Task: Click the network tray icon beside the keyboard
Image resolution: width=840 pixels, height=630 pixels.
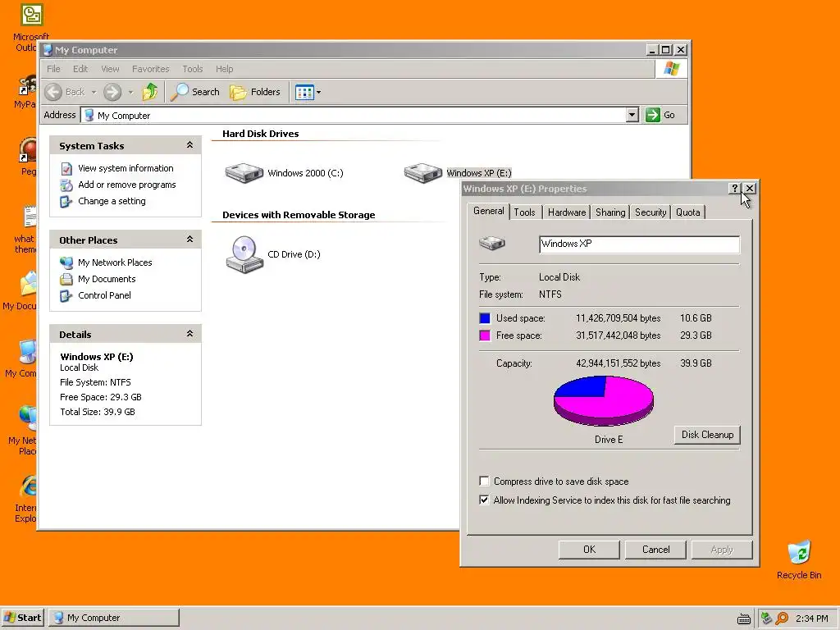Action: [766, 619]
